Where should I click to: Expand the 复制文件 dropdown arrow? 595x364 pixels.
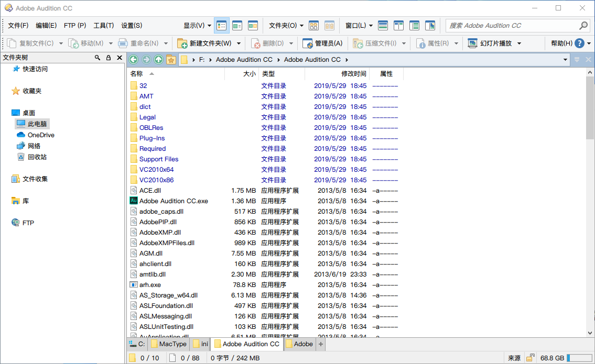tap(61, 43)
